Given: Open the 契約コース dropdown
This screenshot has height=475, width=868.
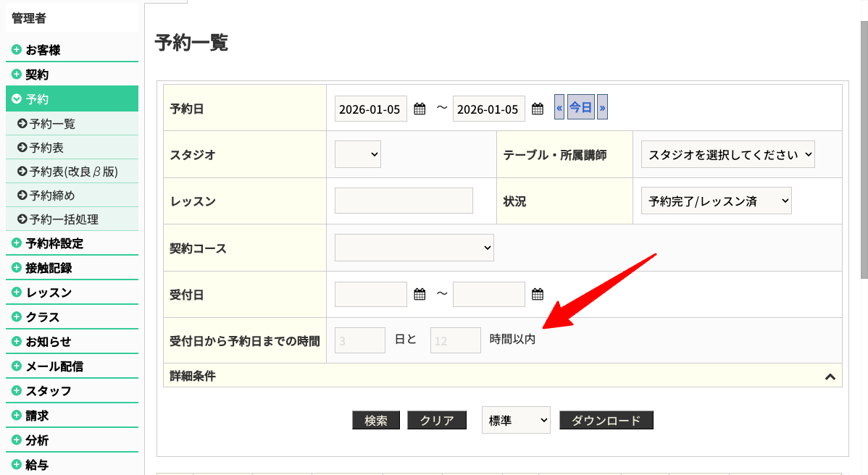Looking at the screenshot, I should click(x=414, y=248).
